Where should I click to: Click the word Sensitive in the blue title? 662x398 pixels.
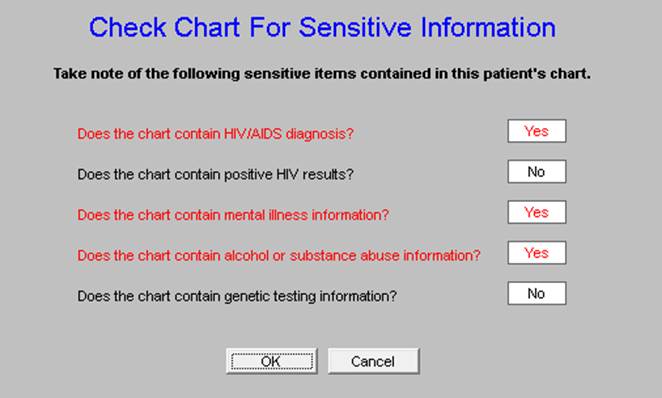(x=355, y=27)
